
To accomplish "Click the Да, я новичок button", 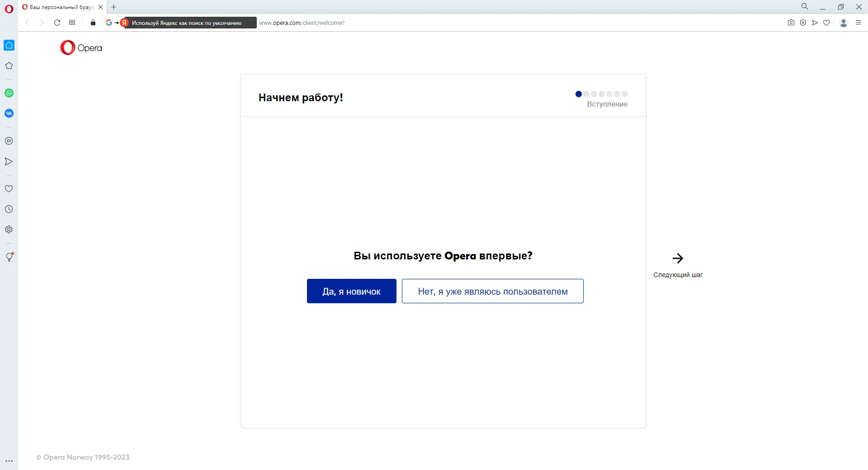I will pyautogui.click(x=351, y=291).
